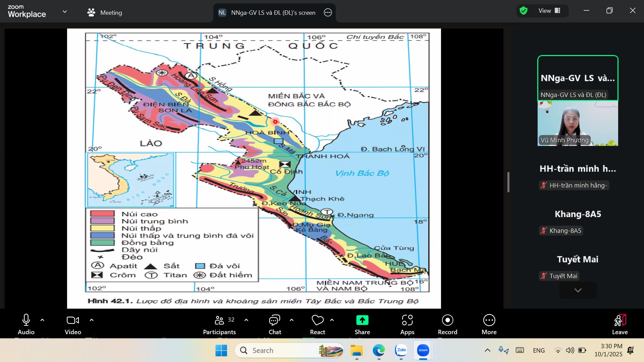Start recording with the Record button
644x362 pixels.
447,324
